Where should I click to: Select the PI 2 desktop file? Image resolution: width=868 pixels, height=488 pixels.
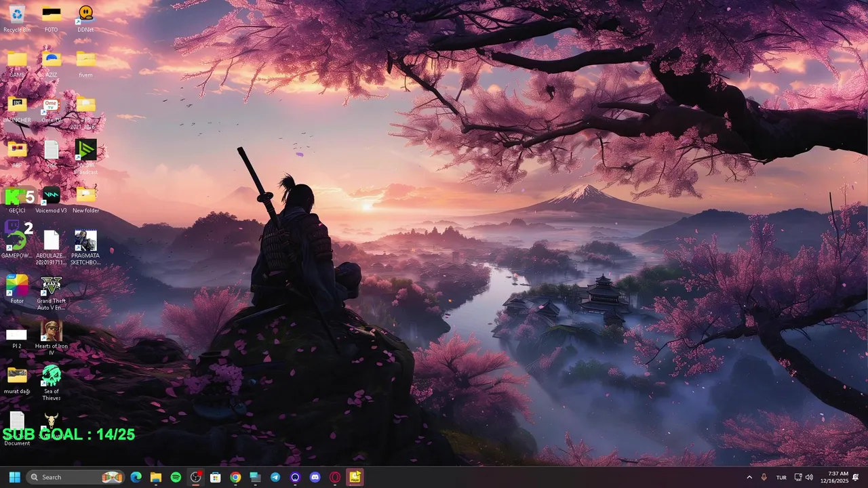(x=17, y=338)
